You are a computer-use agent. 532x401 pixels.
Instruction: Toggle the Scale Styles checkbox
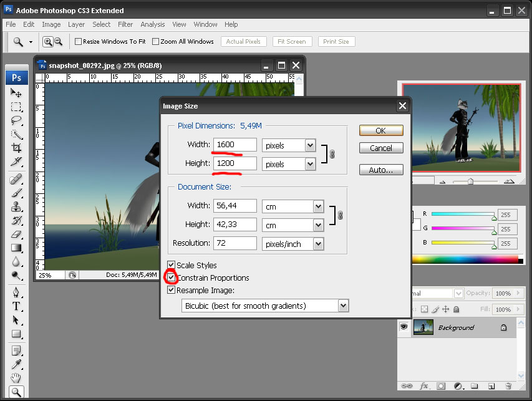point(172,265)
